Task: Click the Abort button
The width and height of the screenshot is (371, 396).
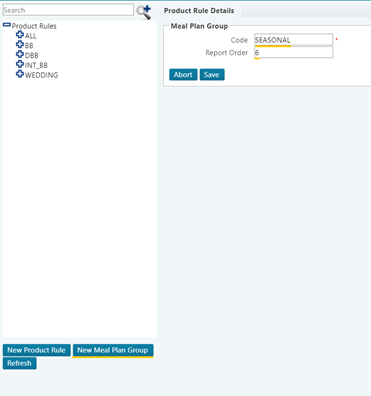Action: (183, 75)
